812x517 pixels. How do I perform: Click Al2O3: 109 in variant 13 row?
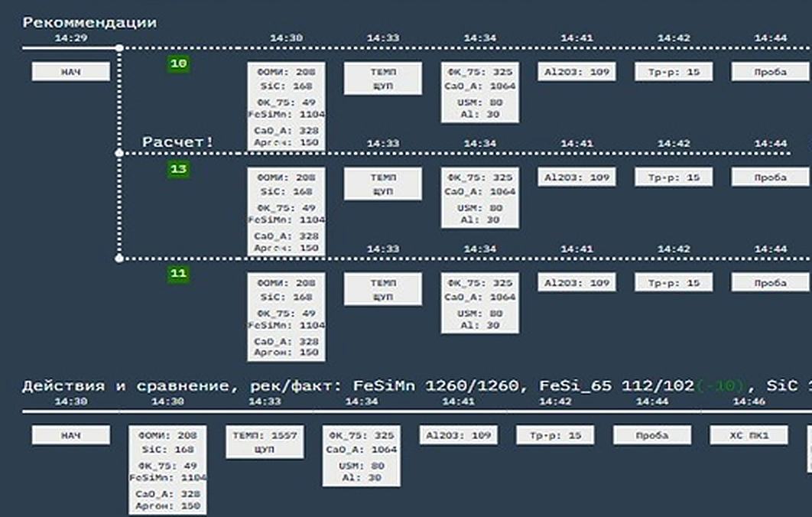coord(577,177)
